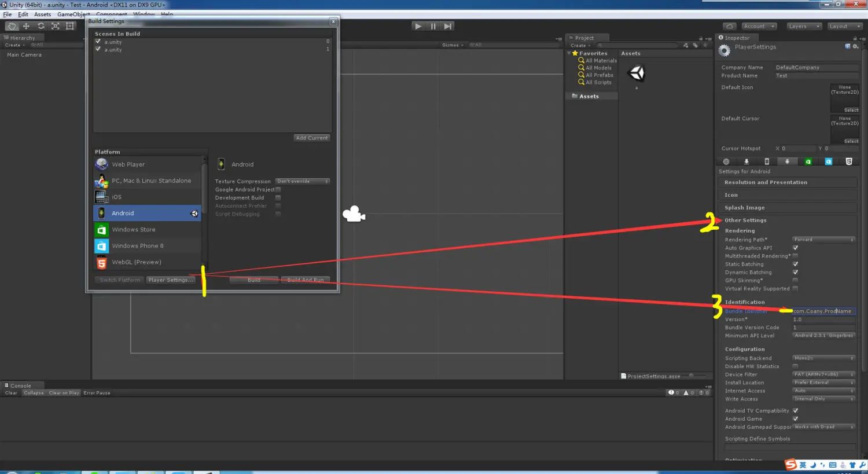Lock the Inspector panel

pos(855,38)
